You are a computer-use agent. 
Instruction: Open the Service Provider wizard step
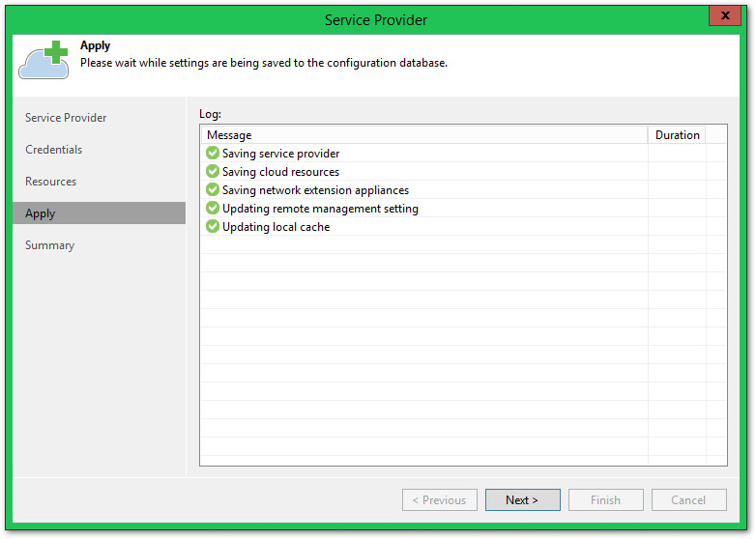66,118
